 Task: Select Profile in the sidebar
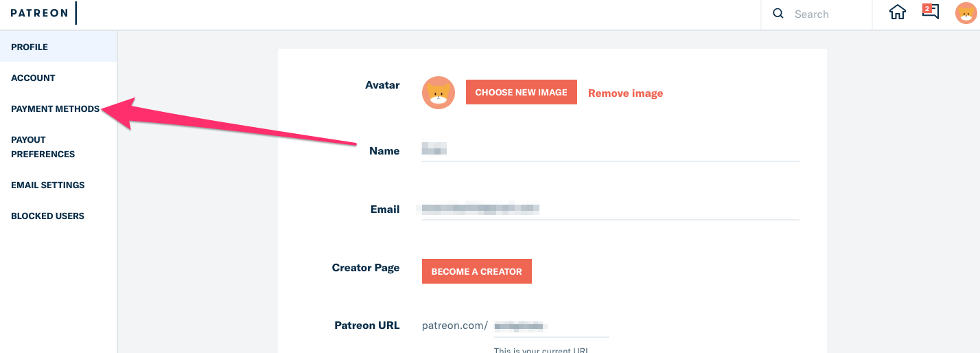coord(30,47)
